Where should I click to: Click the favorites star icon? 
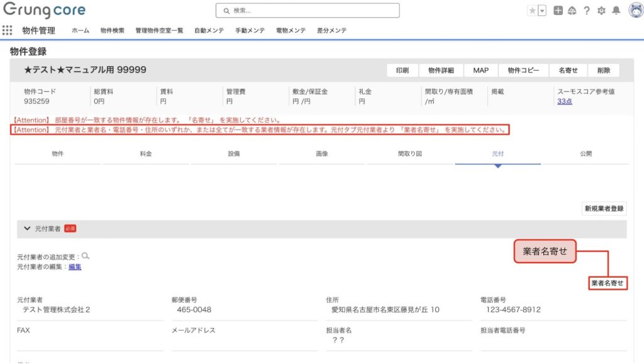pos(532,11)
